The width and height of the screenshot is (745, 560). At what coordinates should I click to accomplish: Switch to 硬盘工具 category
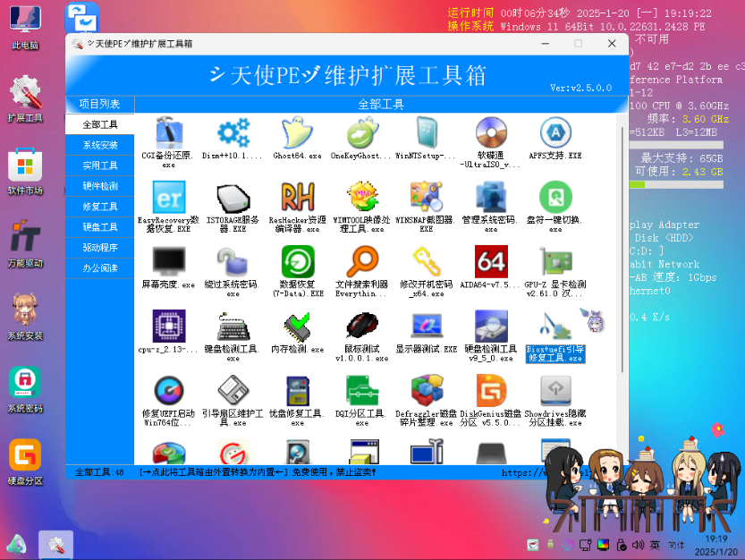[100, 226]
